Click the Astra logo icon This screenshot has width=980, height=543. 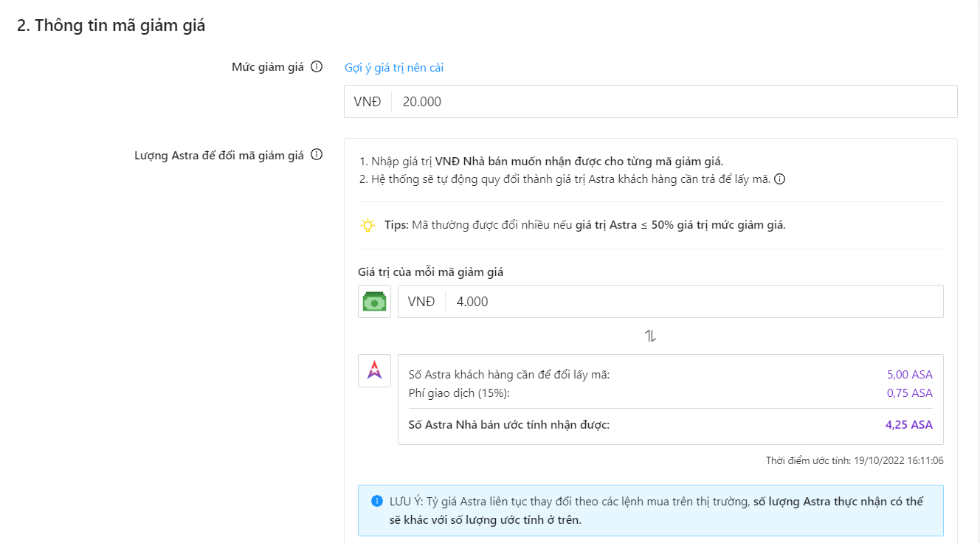[x=374, y=370]
